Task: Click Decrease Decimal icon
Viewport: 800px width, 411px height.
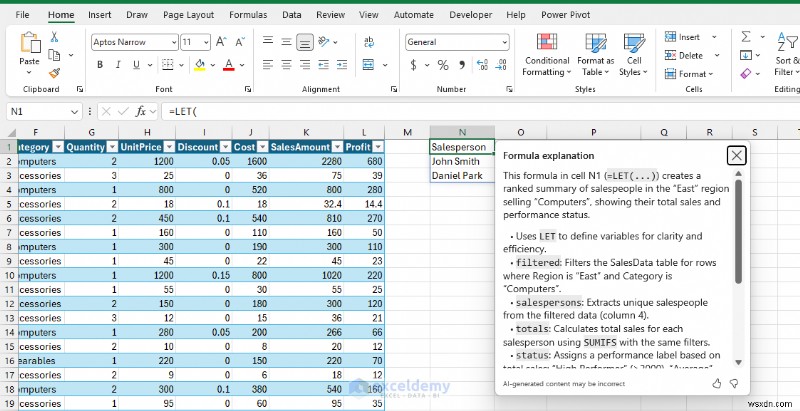Action: pyautogui.click(x=501, y=65)
